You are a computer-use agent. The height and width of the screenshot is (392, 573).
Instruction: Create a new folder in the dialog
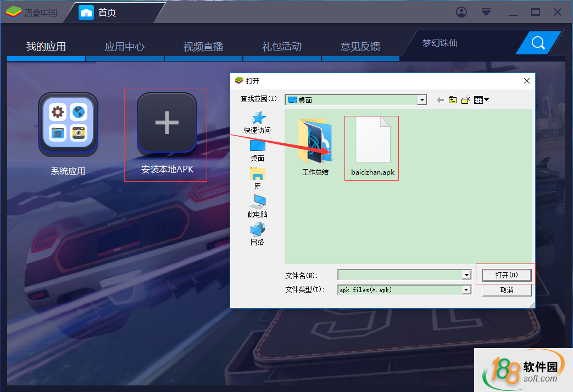point(466,100)
